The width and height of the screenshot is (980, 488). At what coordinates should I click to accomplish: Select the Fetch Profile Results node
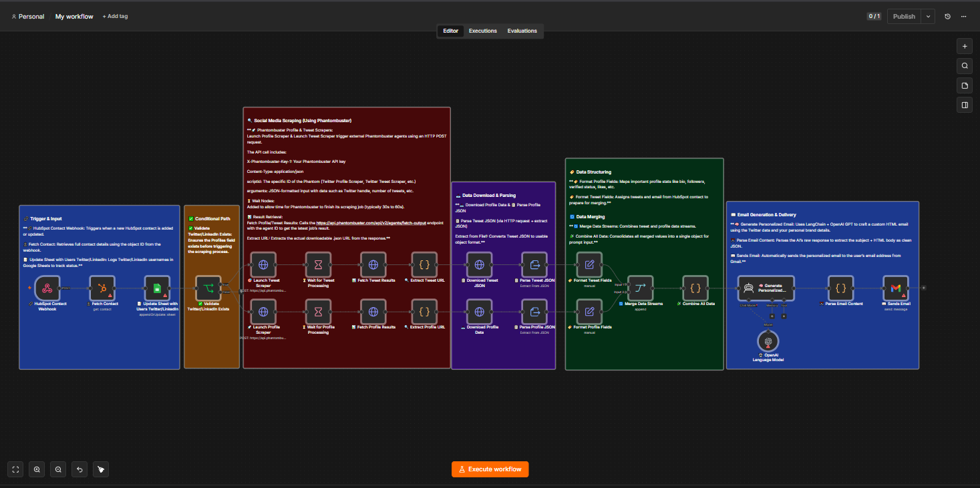tap(373, 312)
